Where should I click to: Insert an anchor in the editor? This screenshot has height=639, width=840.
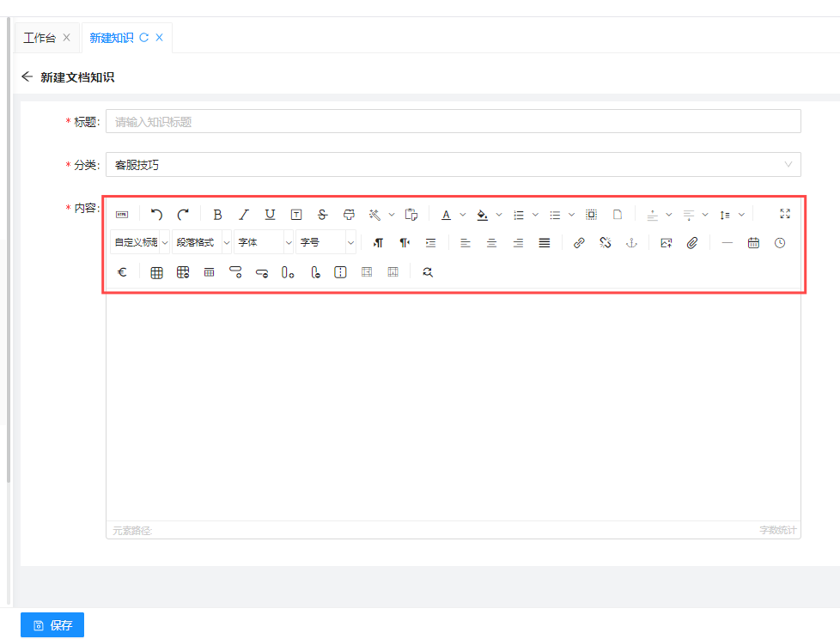631,243
